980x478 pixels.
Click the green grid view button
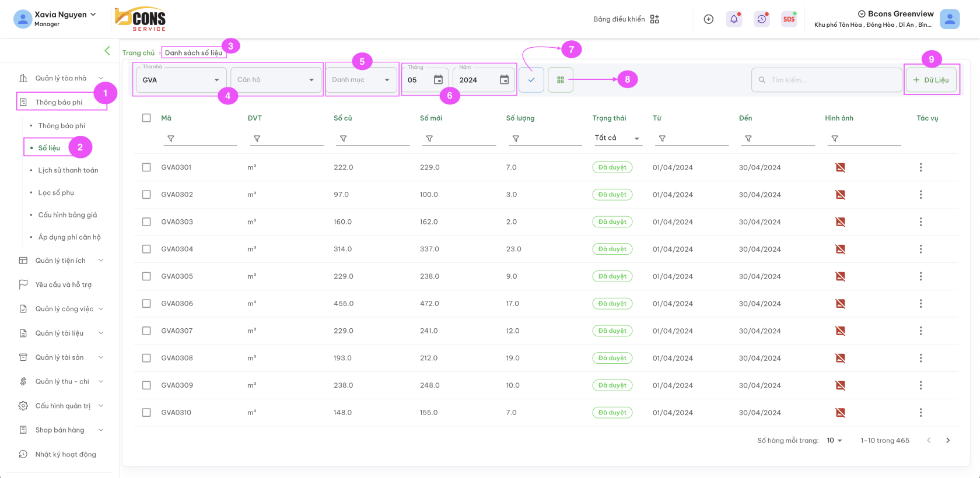pos(561,80)
